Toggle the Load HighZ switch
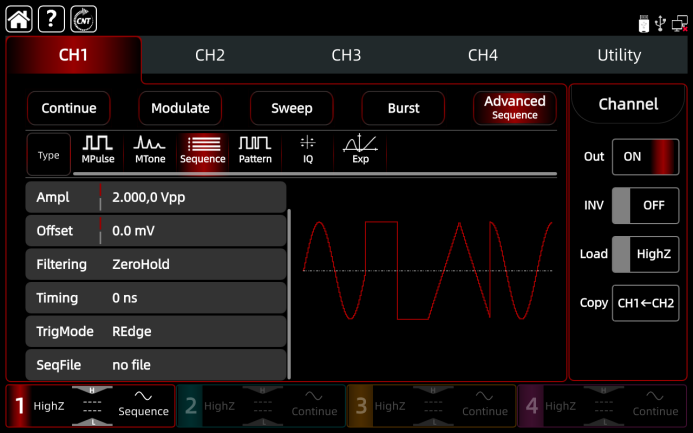 coord(645,254)
